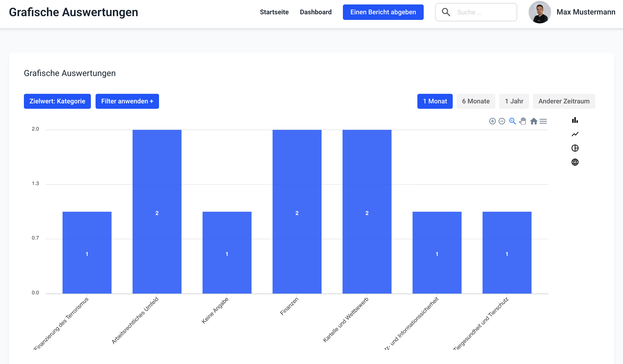Open the chart hamburger export menu
The height and width of the screenshot is (364, 623).
(543, 121)
